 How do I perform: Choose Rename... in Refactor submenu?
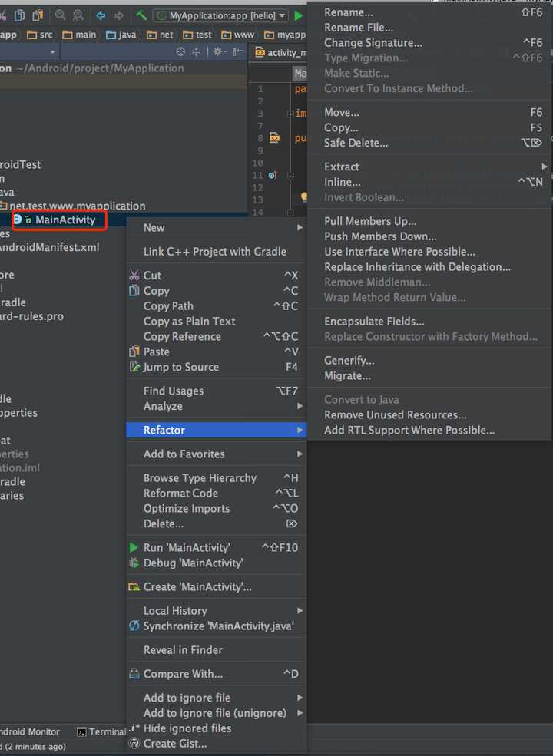(x=429, y=12)
